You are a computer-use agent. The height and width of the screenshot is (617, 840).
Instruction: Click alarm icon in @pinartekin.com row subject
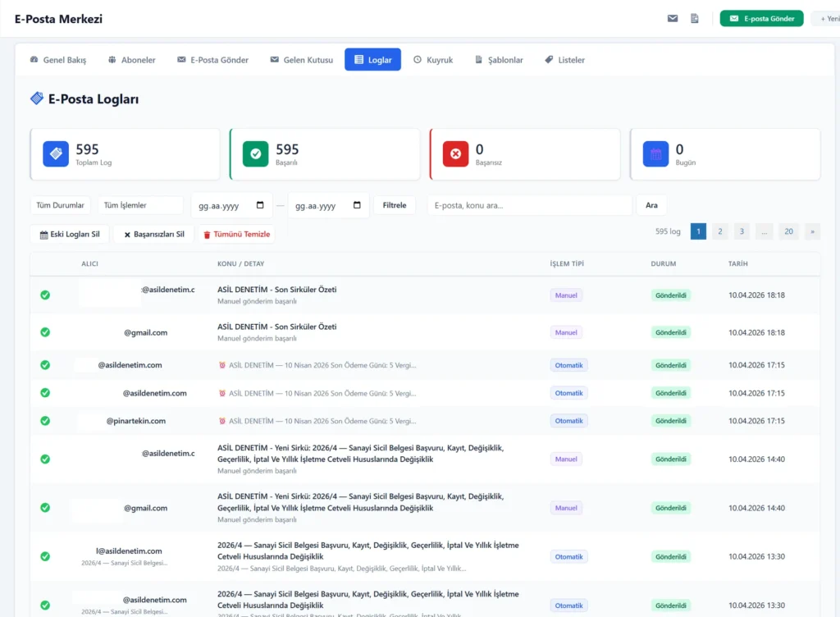pos(221,421)
